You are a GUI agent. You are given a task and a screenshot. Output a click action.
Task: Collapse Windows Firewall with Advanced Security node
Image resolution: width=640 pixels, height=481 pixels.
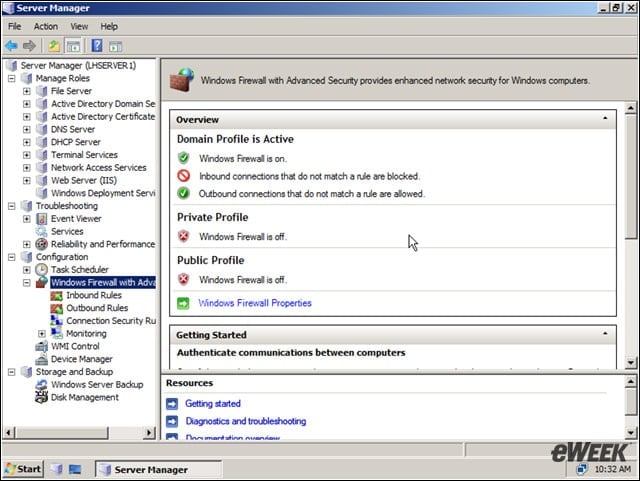click(27, 283)
